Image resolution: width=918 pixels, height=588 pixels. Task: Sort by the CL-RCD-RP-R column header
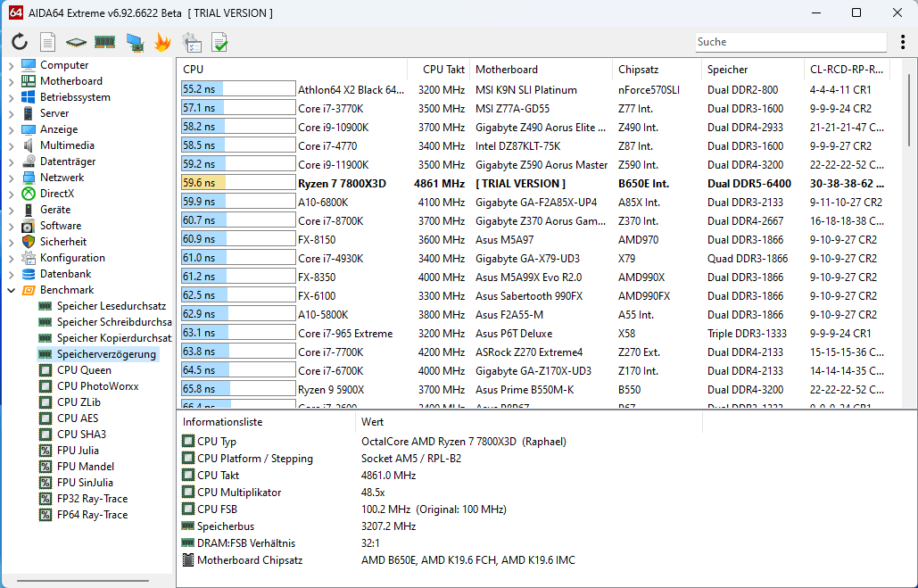point(847,69)
